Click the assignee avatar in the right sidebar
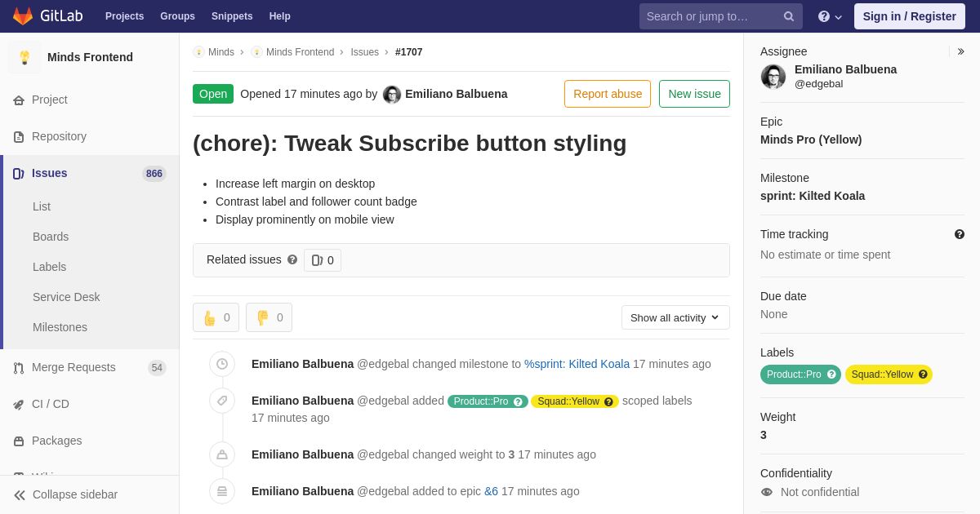Viewport: 980px width, 514px height. tap(773, 77)
